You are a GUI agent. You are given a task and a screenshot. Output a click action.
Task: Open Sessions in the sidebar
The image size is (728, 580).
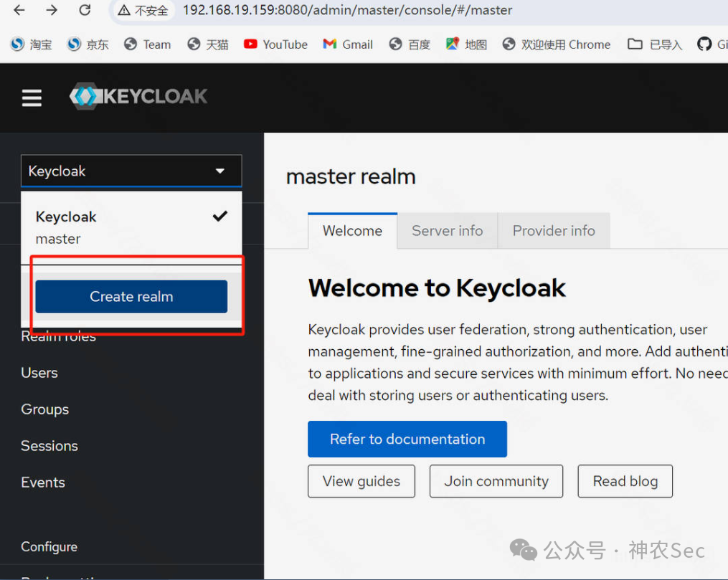click(x=49, y=446)
